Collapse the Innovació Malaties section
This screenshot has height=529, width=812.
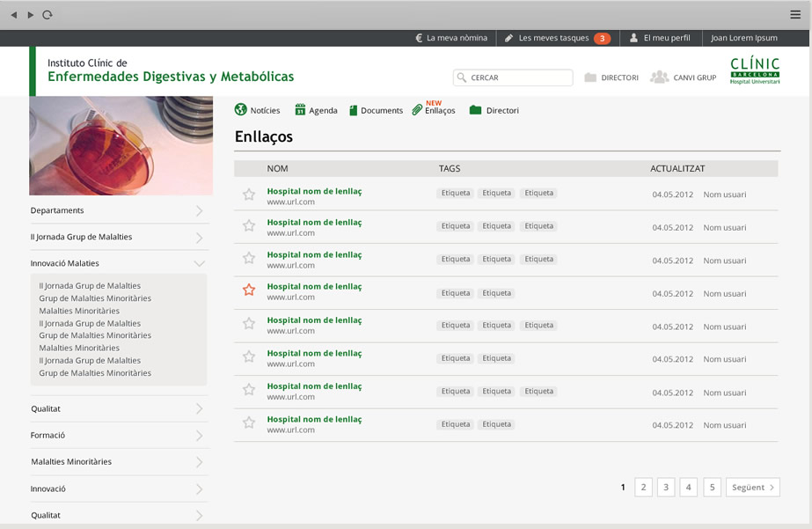[201, 263]
